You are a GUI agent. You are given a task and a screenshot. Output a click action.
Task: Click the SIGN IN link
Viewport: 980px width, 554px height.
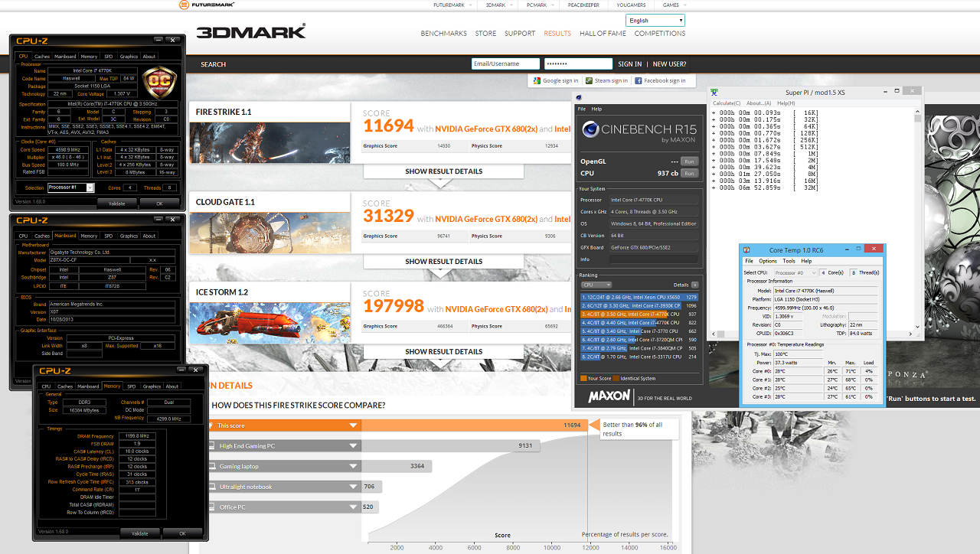coord(629,64)
